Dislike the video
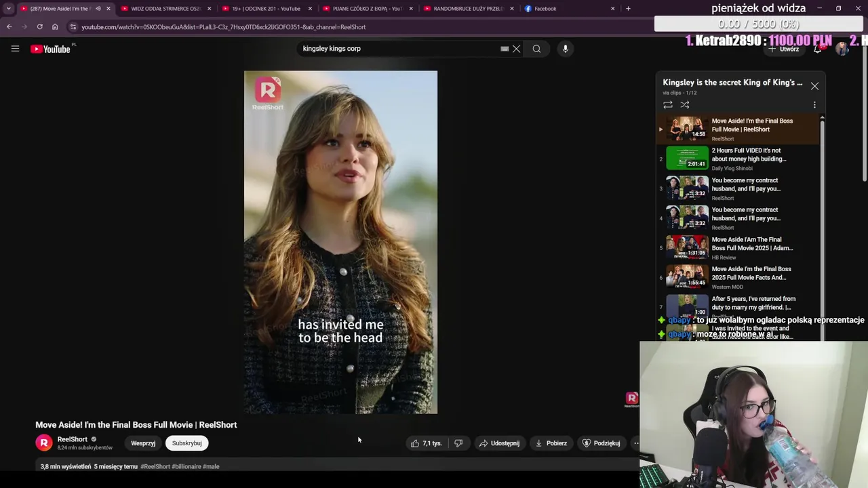Viewport: 868px width, 488px height. [458, 443]
